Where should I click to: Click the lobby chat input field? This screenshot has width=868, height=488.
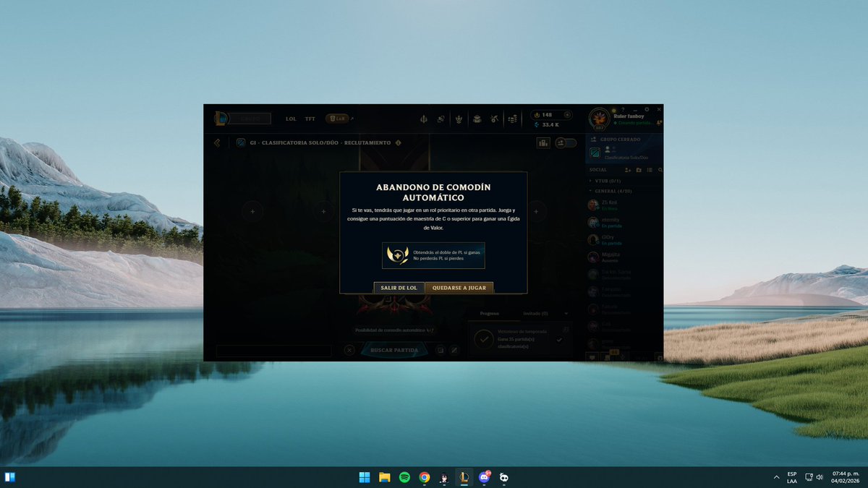pyautogui.click(x=274, y=351)
